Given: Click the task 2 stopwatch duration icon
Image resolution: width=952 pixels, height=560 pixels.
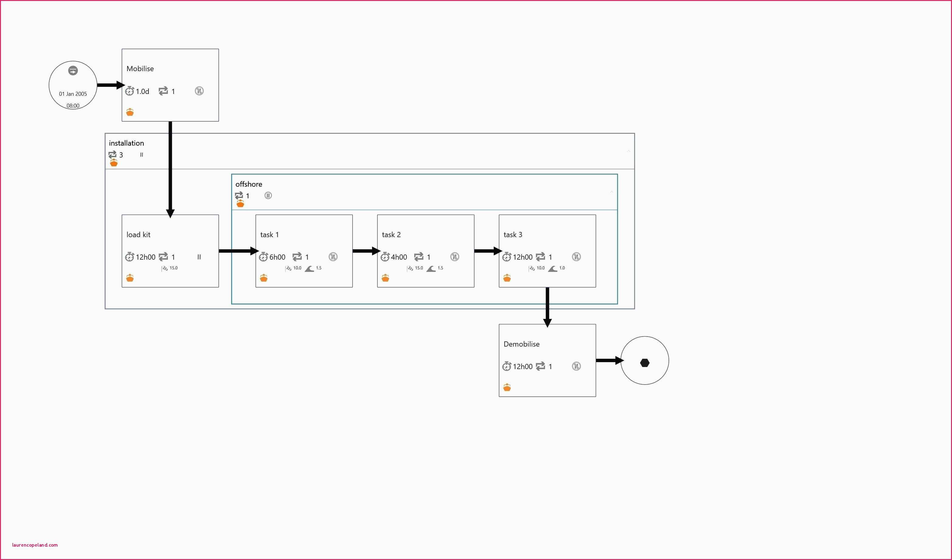Looking at the screenshot, I should point(385,257).
